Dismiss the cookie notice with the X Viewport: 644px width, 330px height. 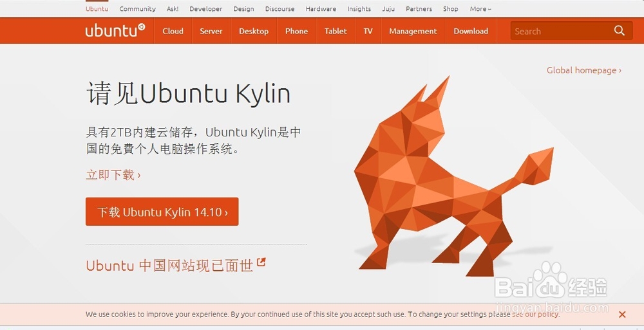[x=622, y=315]
